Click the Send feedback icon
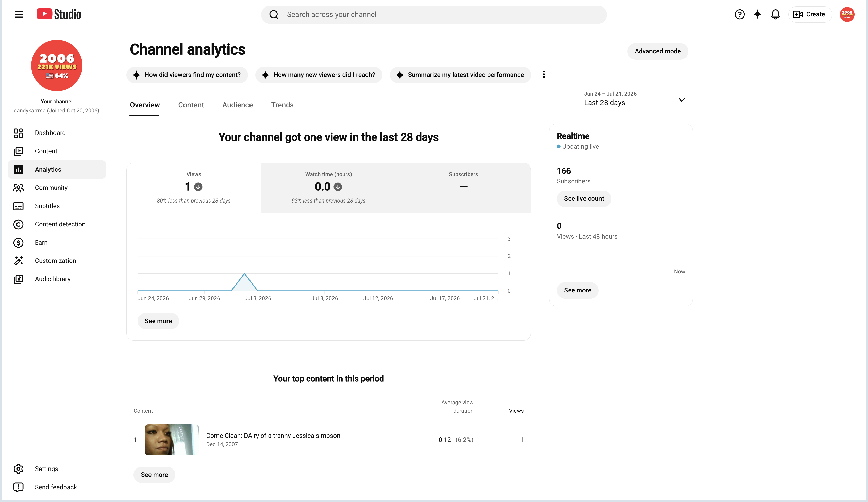The height and width of the screenshot is (502, 868). tap(18, 487)
